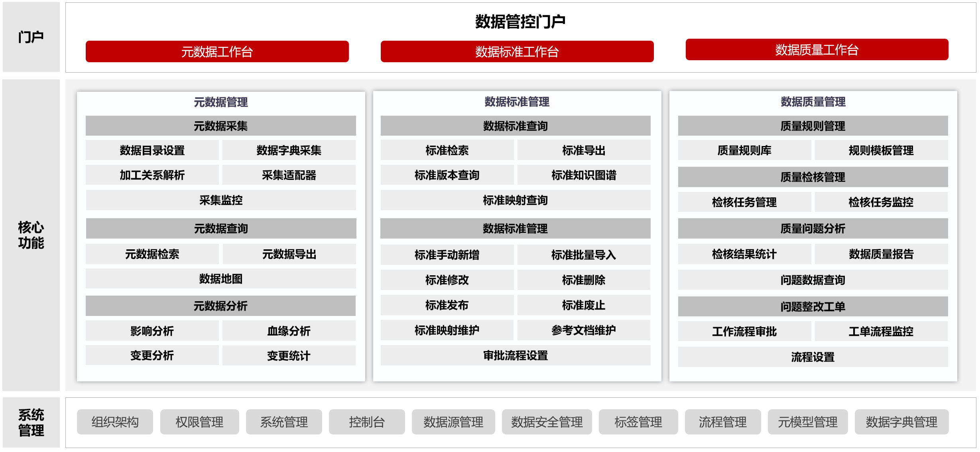980x452 pixels.
Task: Select the 数据标准查询 section header
Action: tap(516, 126)
